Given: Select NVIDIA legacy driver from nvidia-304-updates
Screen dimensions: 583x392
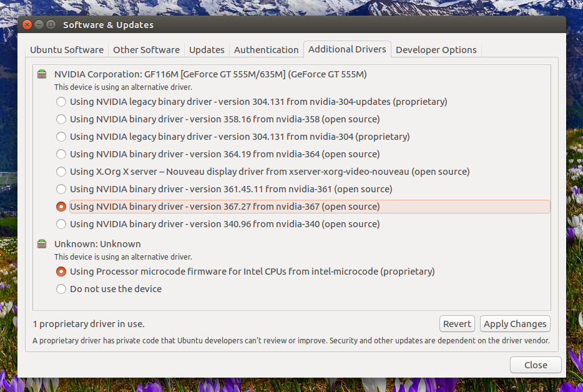Looking at the screenshot, I should (x=61, y=102).
